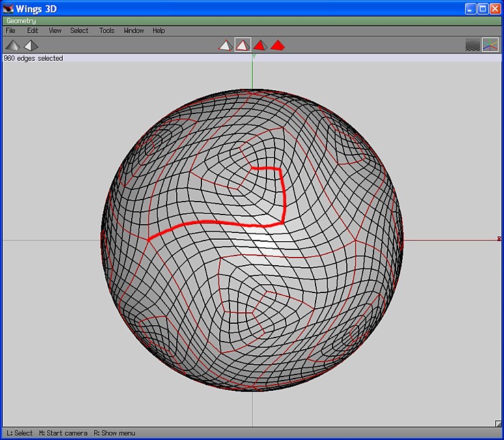Click 'M: Start camera' status bar hint
This screenshot has width=504, height=440.
(x=64, y=433)
